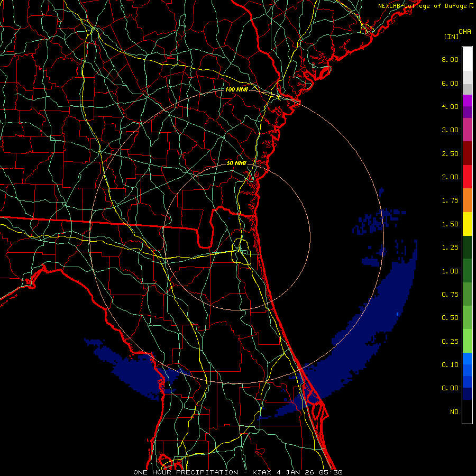Click the "0.00" scale label

pyautogui.click(x=450, y=388)
